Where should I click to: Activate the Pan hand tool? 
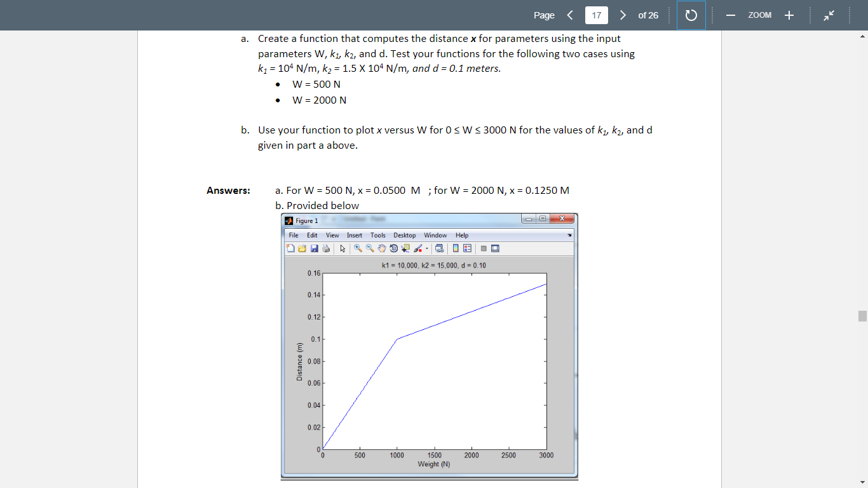pyautogui.click(x=381, y=248)
